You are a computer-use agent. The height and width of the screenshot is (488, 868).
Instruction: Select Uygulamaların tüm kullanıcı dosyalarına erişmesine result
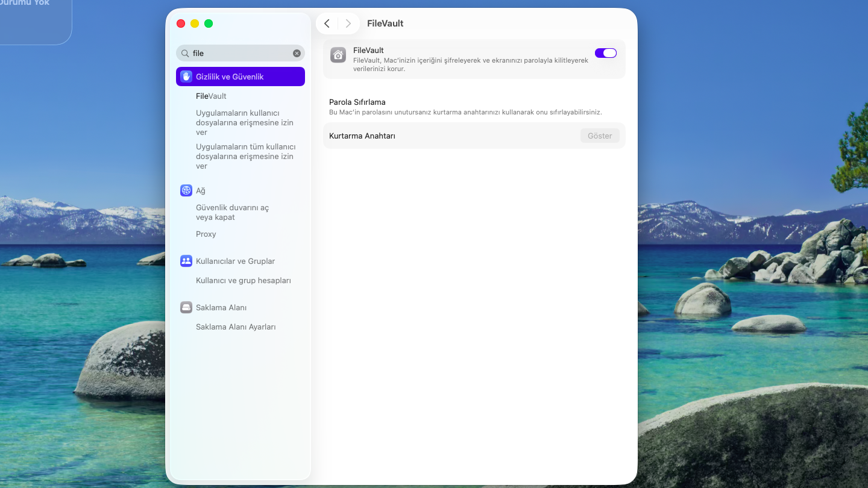click(245, 156)
